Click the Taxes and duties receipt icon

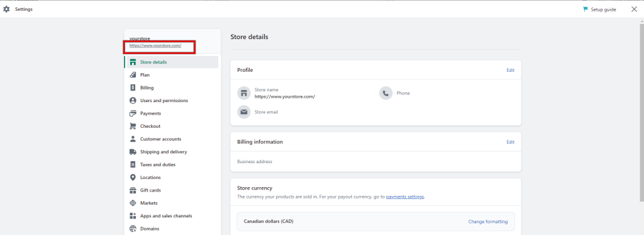coord(133,164)
